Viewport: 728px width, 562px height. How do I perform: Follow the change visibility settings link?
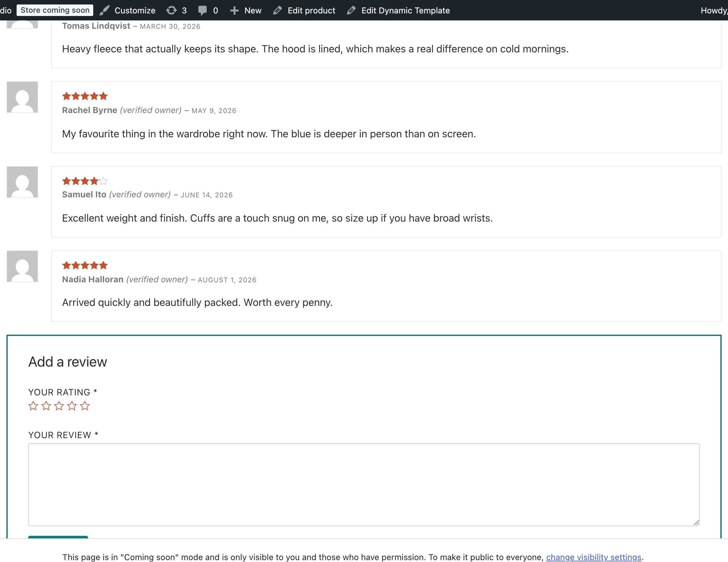(x=594, y=557)
